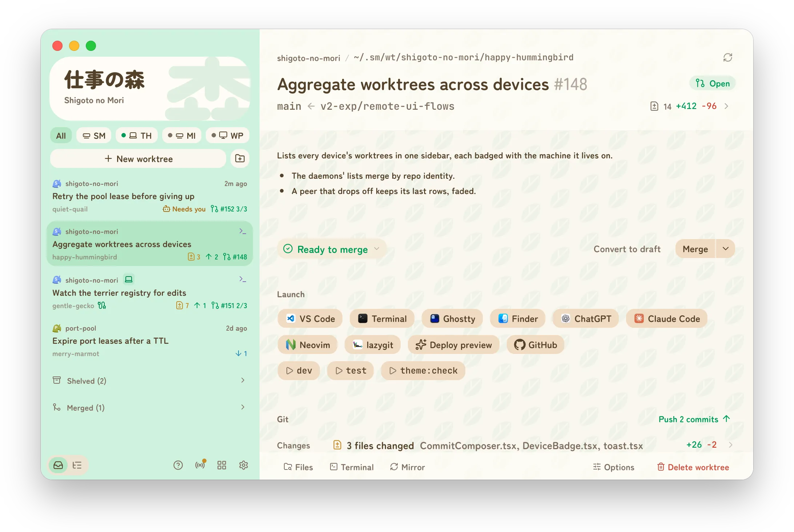Push 2 commits

click(x=694, y=419)
